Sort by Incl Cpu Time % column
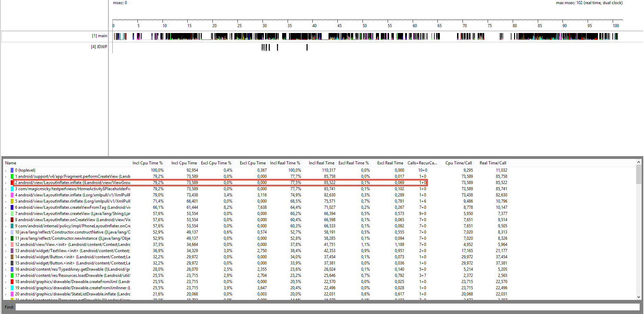644x314 pixels. 147,163
